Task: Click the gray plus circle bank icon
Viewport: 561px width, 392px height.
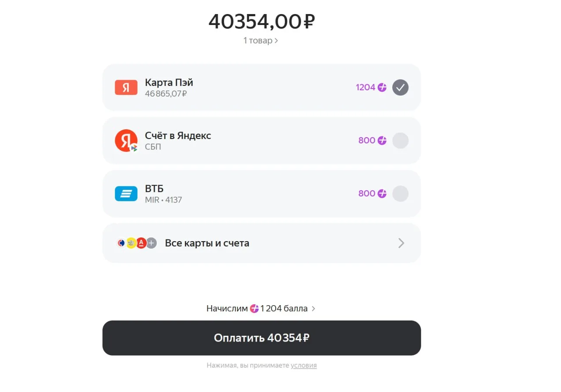Action: [152, 243]
